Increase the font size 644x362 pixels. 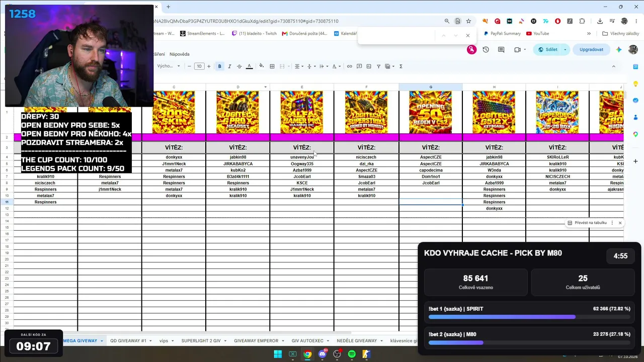coord(209,66)
